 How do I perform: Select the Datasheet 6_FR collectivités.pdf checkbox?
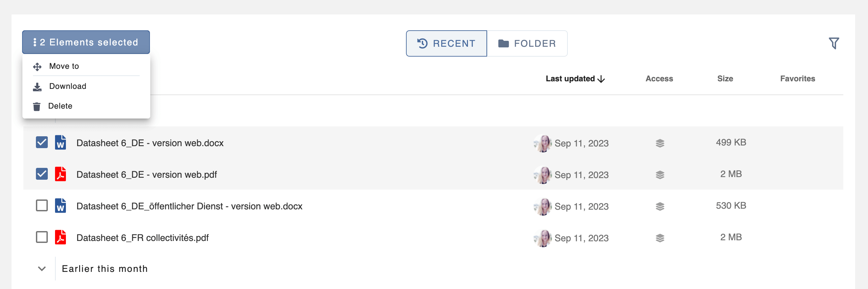click(42, 237)
